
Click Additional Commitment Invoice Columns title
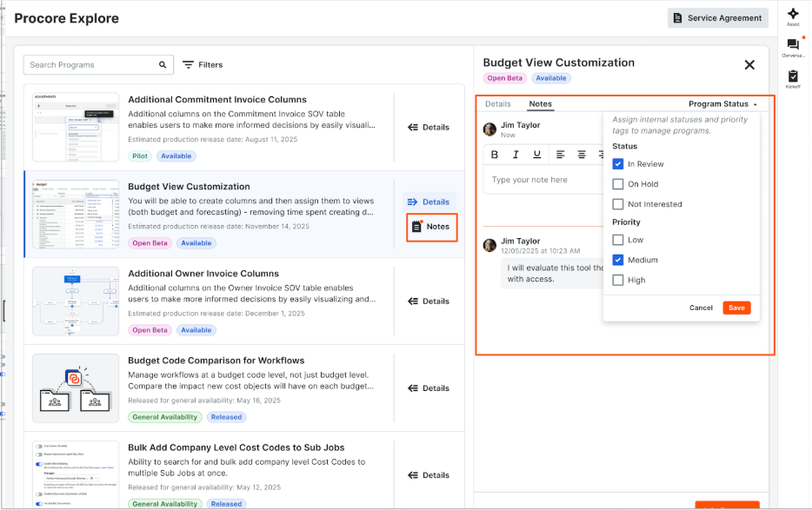(x=217, y=99)
